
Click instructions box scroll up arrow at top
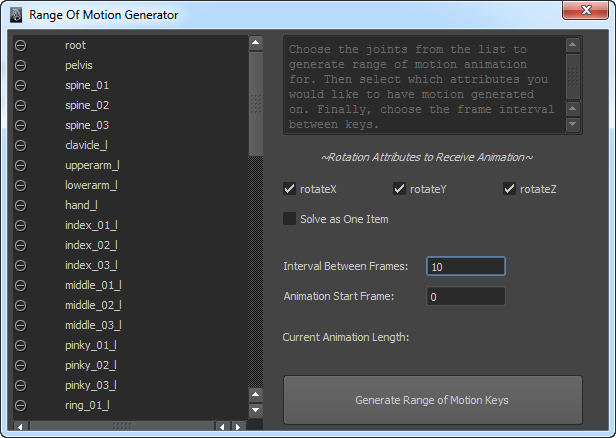(573, 45)
